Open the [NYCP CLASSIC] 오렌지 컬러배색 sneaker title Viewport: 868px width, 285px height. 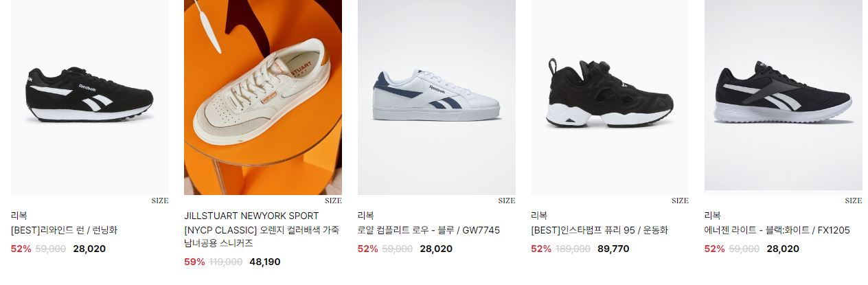coord(262,236)
